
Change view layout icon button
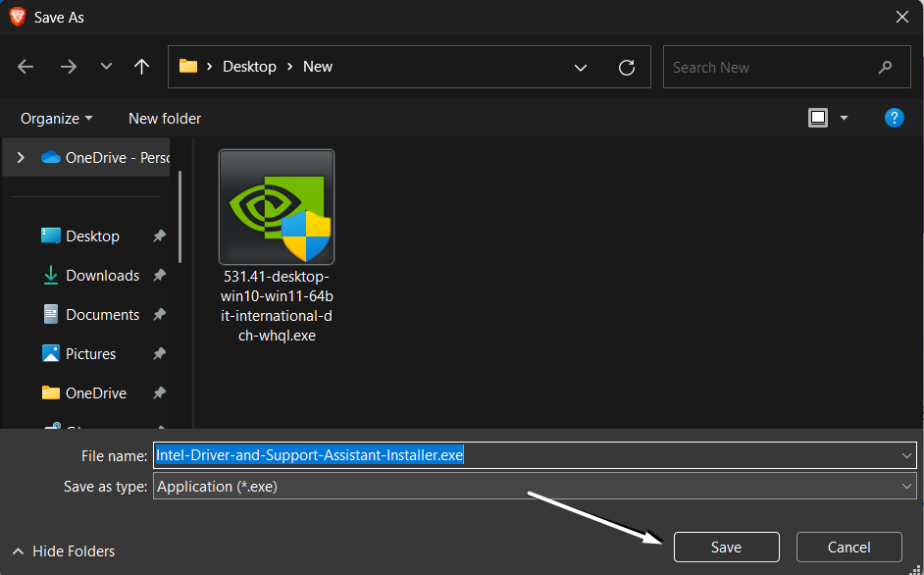[x=818, y=118]
